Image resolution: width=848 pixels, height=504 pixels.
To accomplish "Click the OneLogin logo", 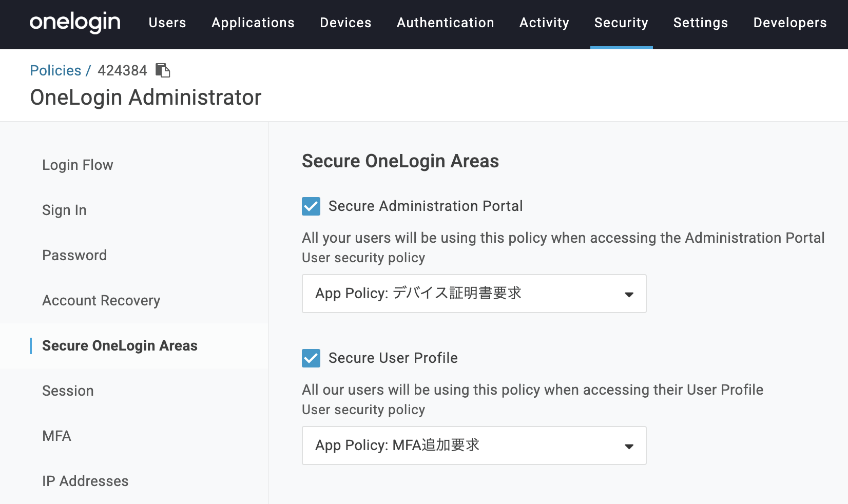I will [75, 23].
